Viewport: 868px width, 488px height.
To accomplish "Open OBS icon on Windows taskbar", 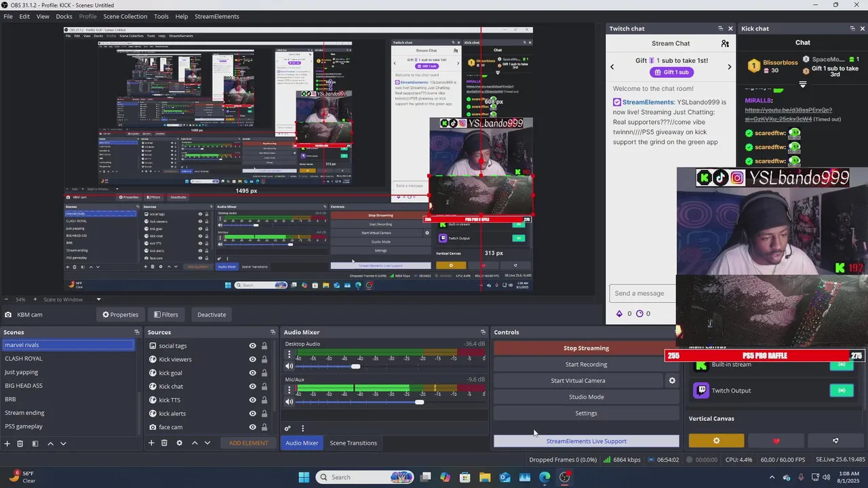I will coord(565,477).
